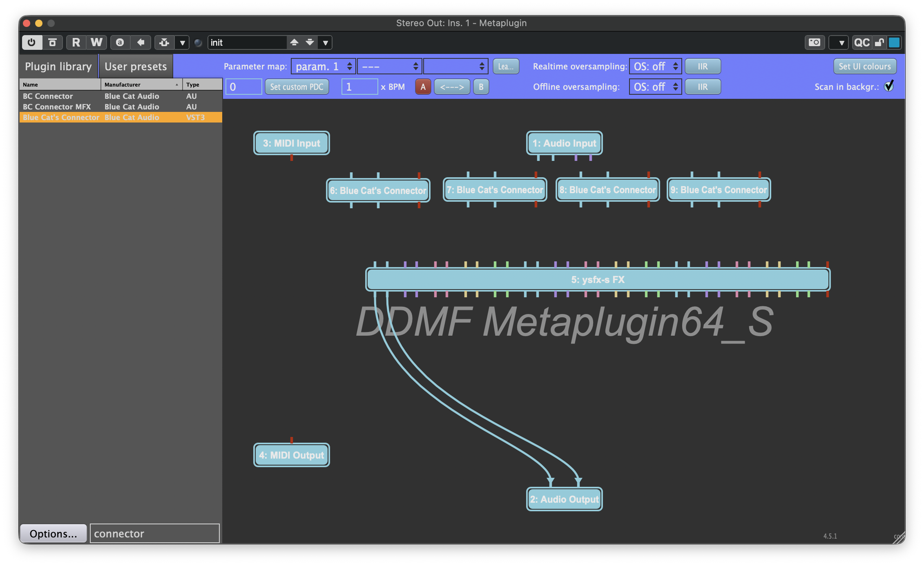The height and width of the screenshot is (566, 924).
Task: Load the next preset arrow
Action: (310, 42)
